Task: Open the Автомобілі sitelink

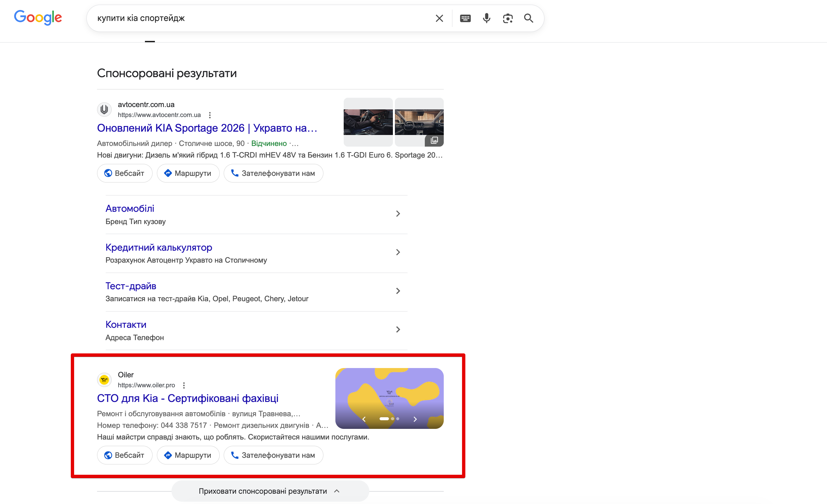Action: coord(130,208)
